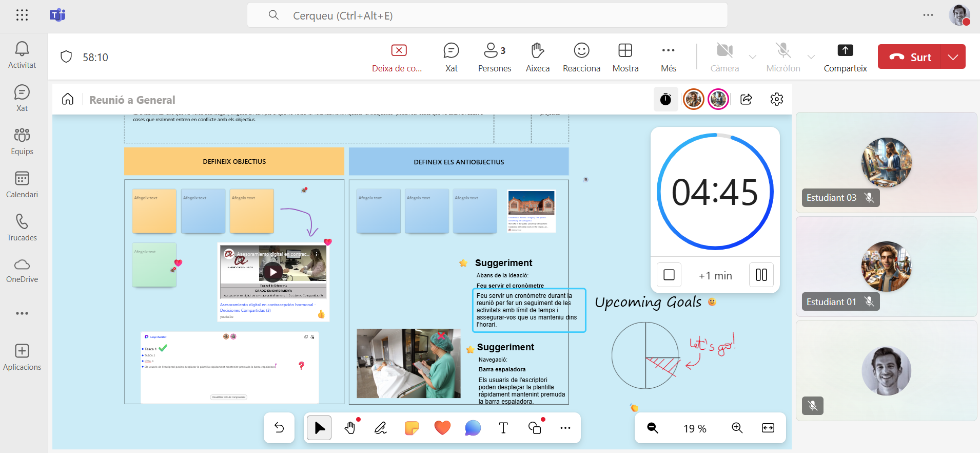980x453 pixels.
Task: Open the heart reactions tool
Action: click(442, 428)
